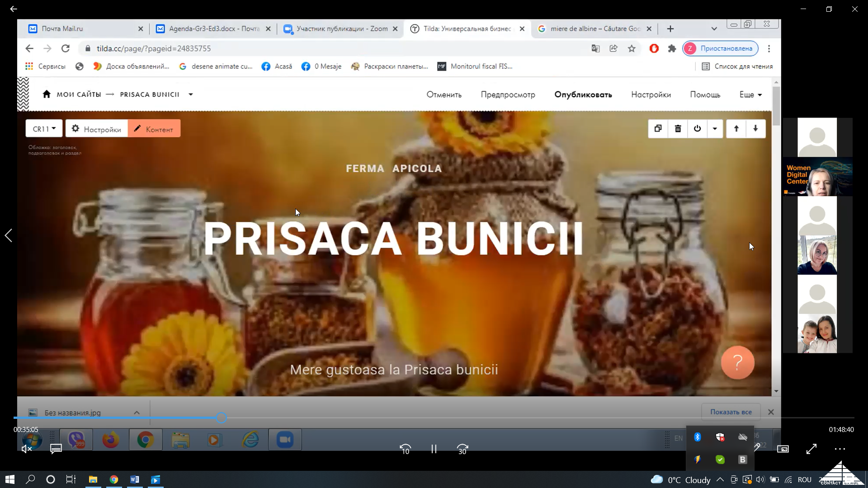
Task: Open the browser extensions puzzle icon
Action: [x=672, y=48]
